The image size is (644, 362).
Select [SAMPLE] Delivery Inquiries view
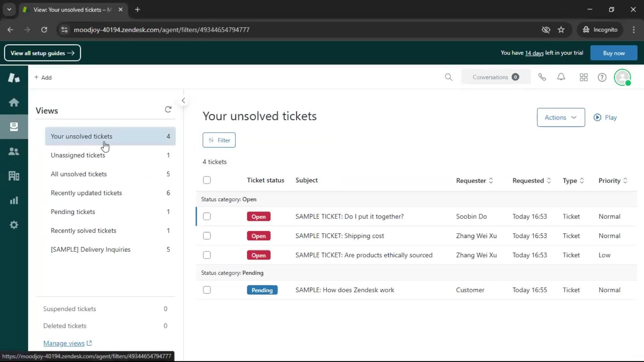[x=110, y=249]
